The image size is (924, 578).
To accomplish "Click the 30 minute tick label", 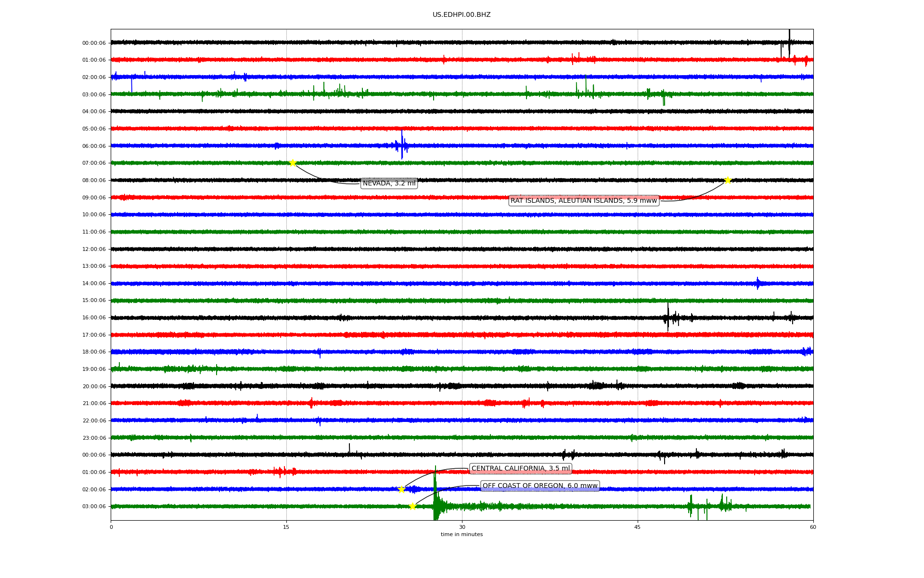I will pos(462,527).
